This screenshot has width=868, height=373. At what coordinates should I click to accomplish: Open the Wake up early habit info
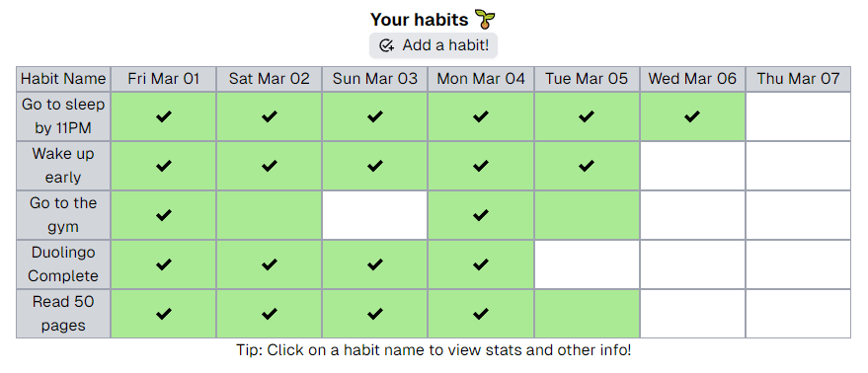pos(63,166)
